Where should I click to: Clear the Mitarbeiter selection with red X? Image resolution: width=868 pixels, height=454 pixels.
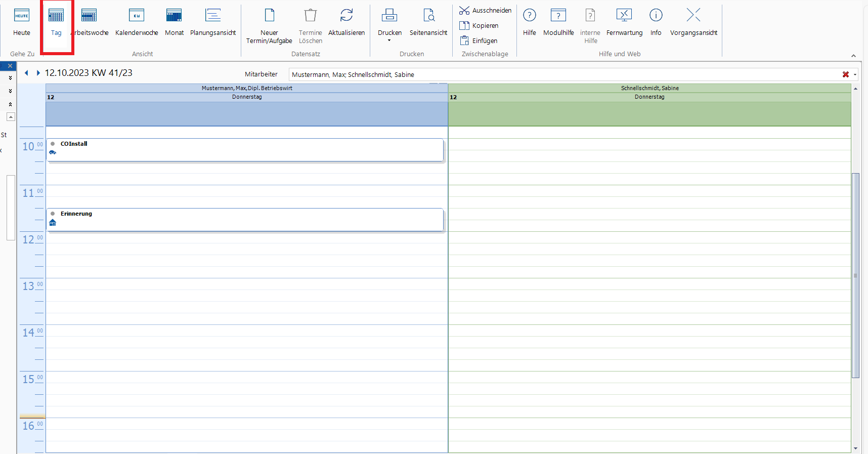[845, 74]
